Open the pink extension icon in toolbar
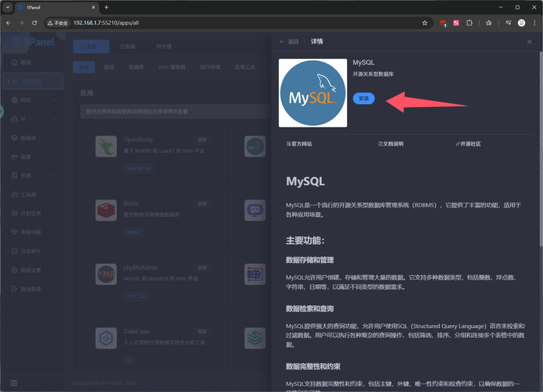This screenshot has width=543, height=392. click(x=456, y=23)
